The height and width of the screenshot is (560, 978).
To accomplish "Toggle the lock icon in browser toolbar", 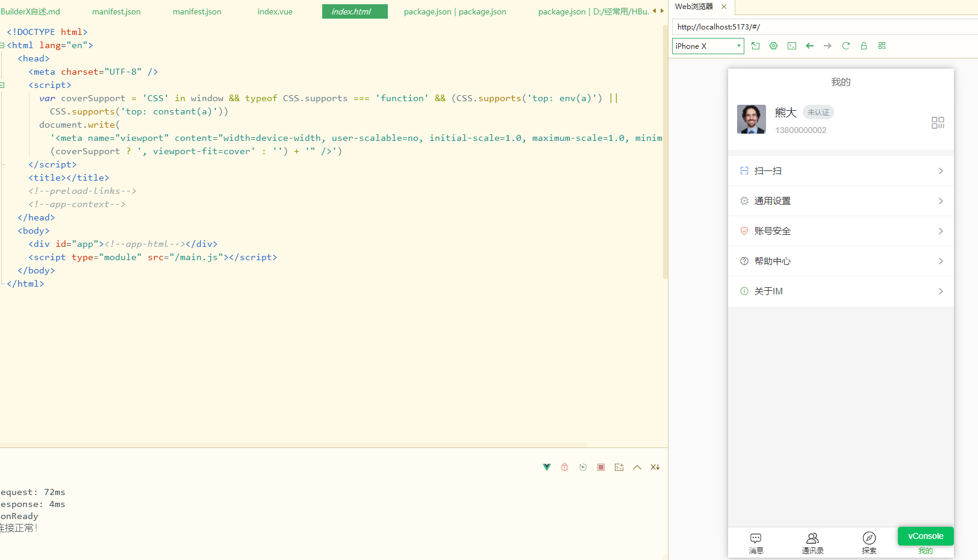I will point(864,46).
